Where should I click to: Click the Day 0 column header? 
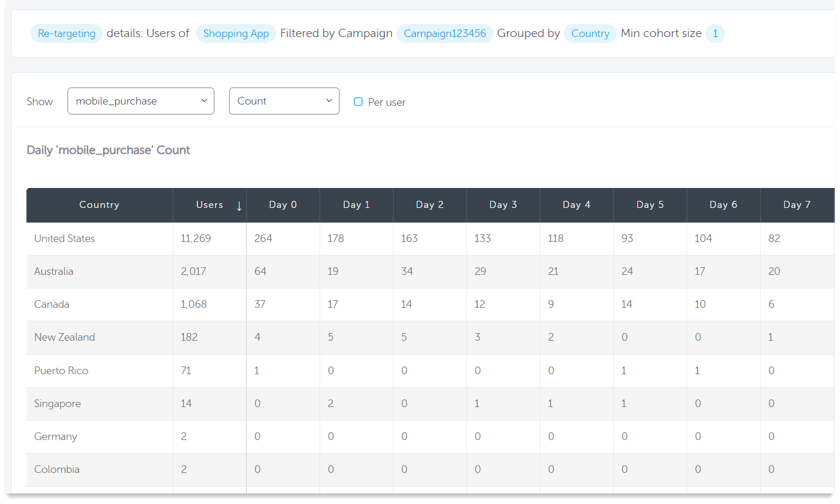[283, 205]
